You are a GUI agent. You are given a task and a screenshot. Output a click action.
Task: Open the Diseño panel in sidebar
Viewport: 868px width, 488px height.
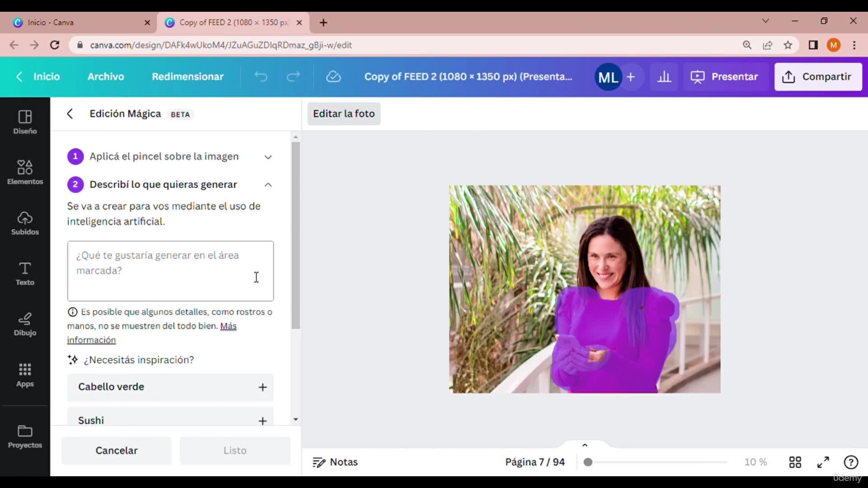click(x=25, y=122)
